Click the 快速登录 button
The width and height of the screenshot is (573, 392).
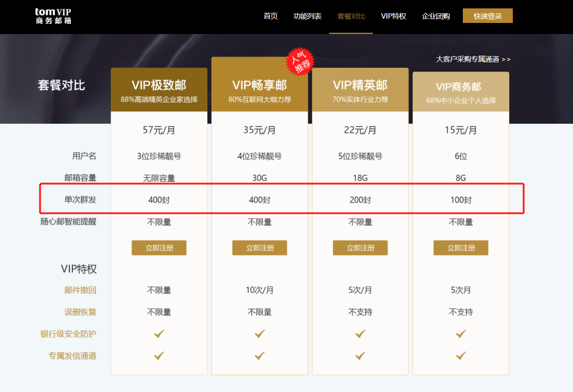click(488, 16)
